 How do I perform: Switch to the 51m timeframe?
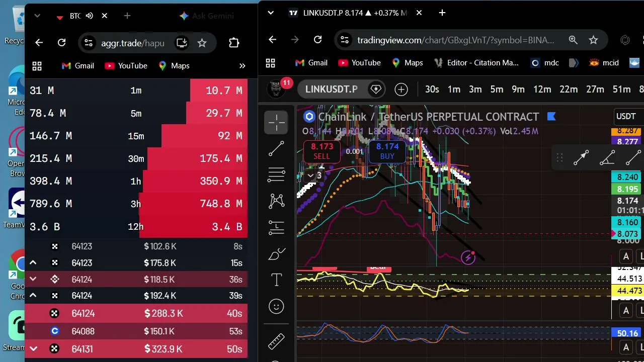[x=621, y=89]
